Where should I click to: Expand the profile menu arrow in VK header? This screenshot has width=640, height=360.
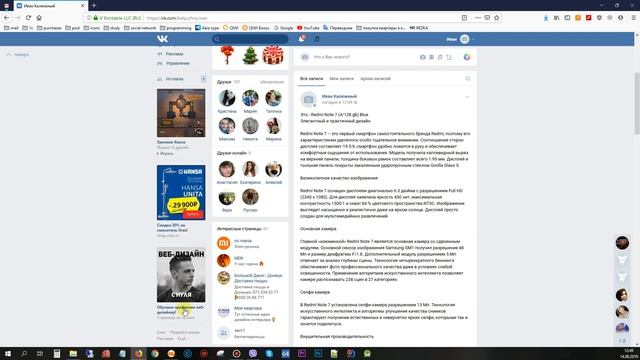473,39
